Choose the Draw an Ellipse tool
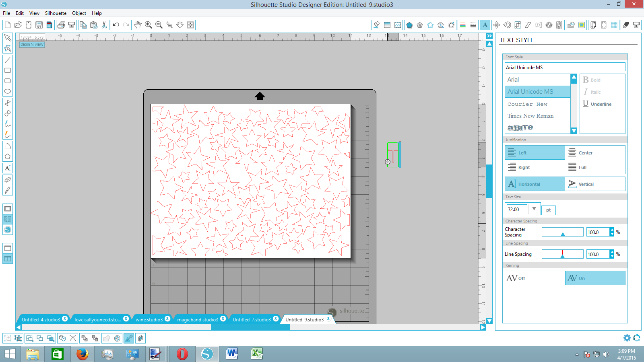The image size is (644, 362). [8, 91]
